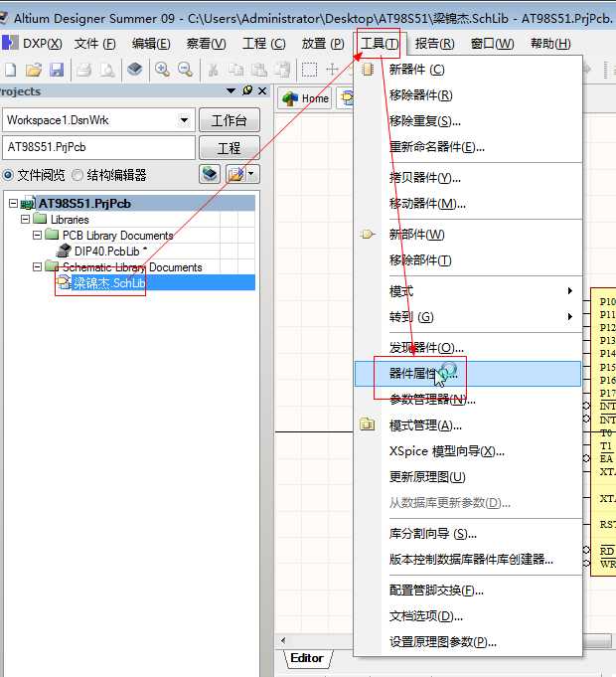Save using the floppy disk icon

[57, 70]
